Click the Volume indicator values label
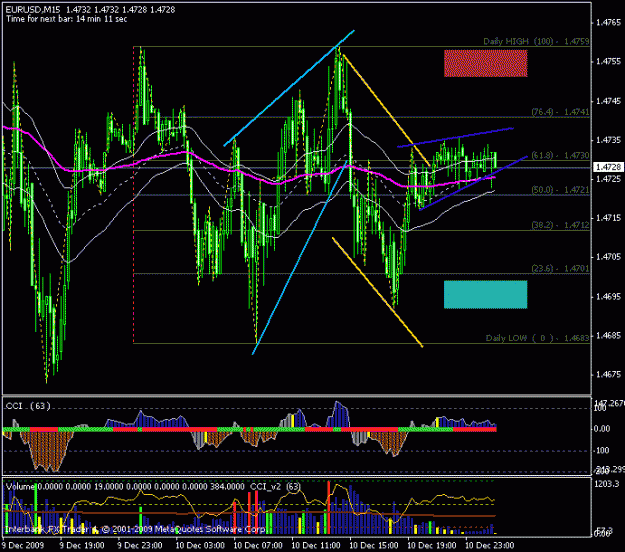Image resolution: width=625 pixels, height=552 pixels. coord(125,487)
